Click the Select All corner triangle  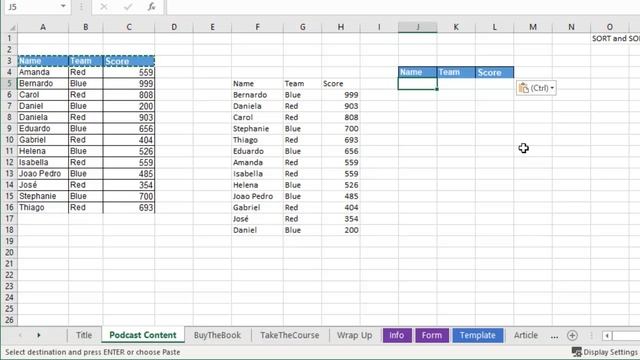pos(12,27)
